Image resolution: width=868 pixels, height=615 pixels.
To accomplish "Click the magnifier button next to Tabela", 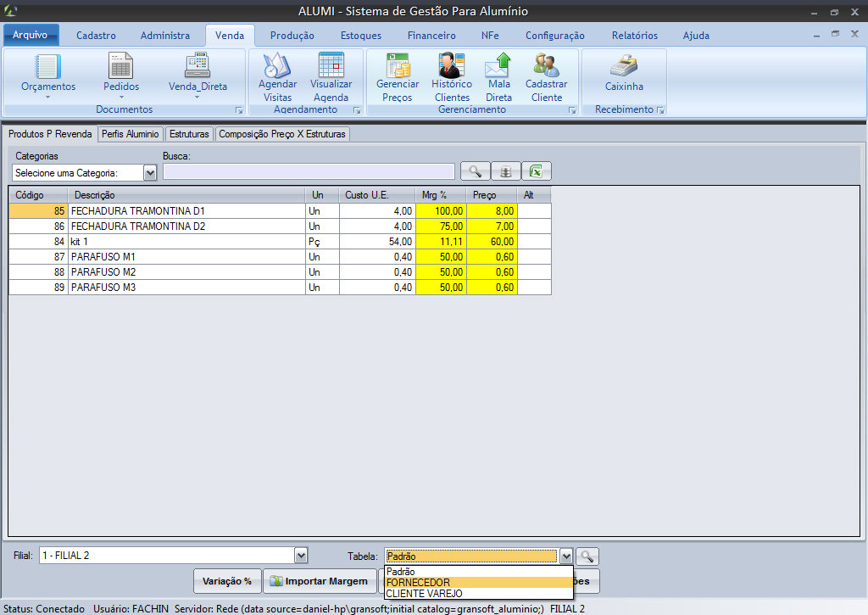I will (587, 556).
